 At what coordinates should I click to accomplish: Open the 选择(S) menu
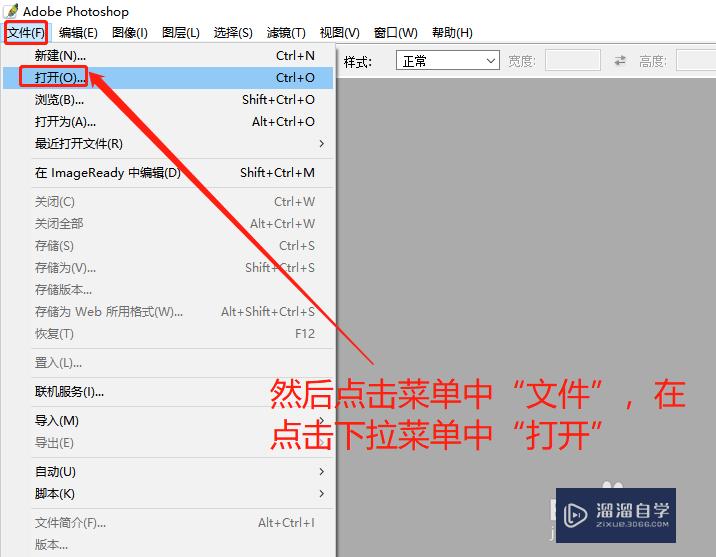tap(233, 32)
